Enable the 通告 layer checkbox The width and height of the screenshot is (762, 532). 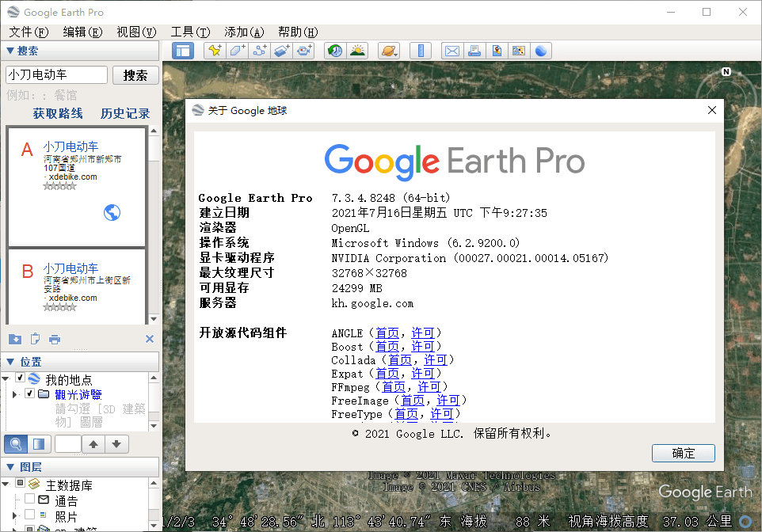[29, 499]
